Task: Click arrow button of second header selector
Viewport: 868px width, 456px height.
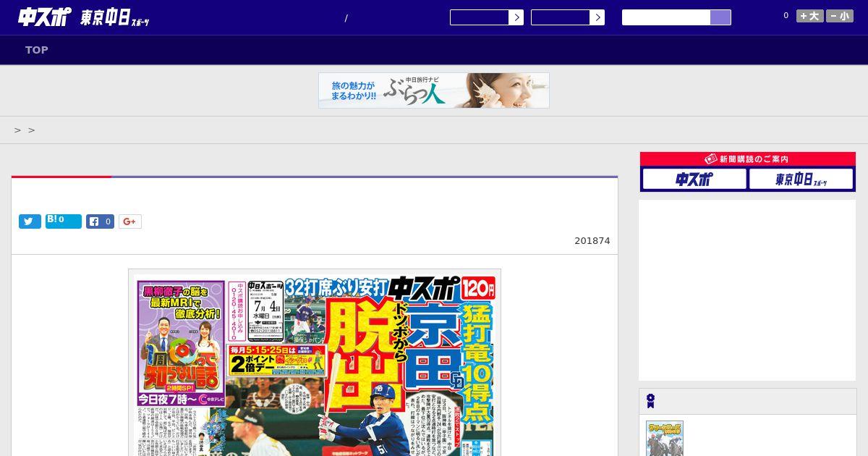Action: pos(597,17)
